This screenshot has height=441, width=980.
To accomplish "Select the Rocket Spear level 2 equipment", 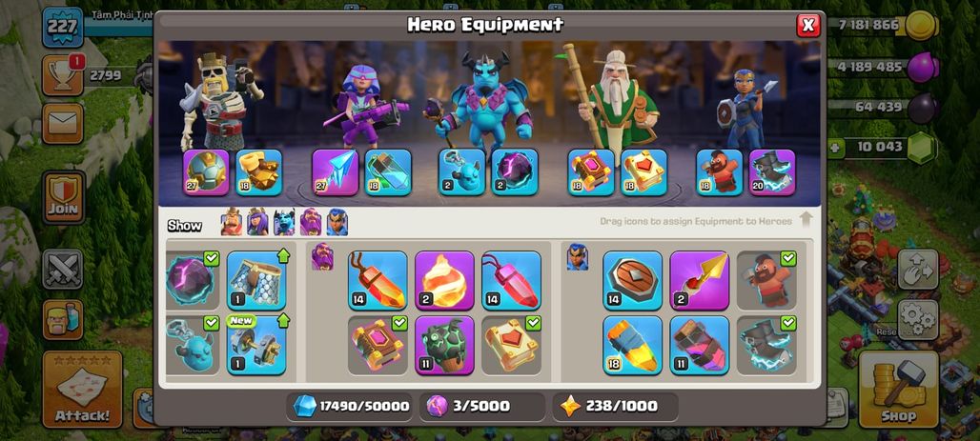I will [700, 280].
